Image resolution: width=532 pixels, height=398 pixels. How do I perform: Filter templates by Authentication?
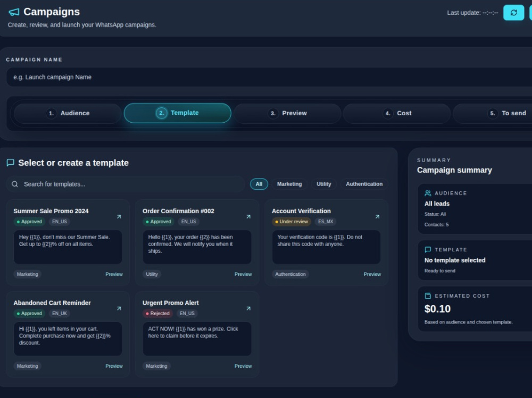364,184
